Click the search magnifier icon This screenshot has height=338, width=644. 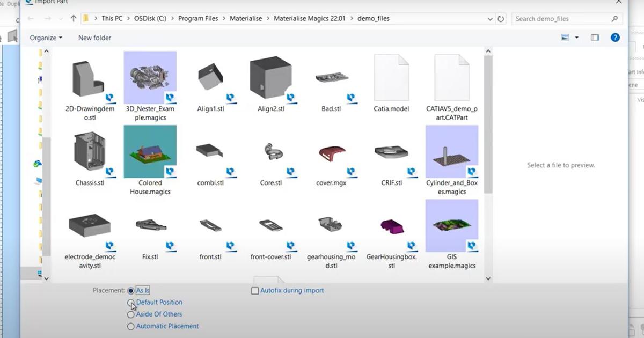614,19
